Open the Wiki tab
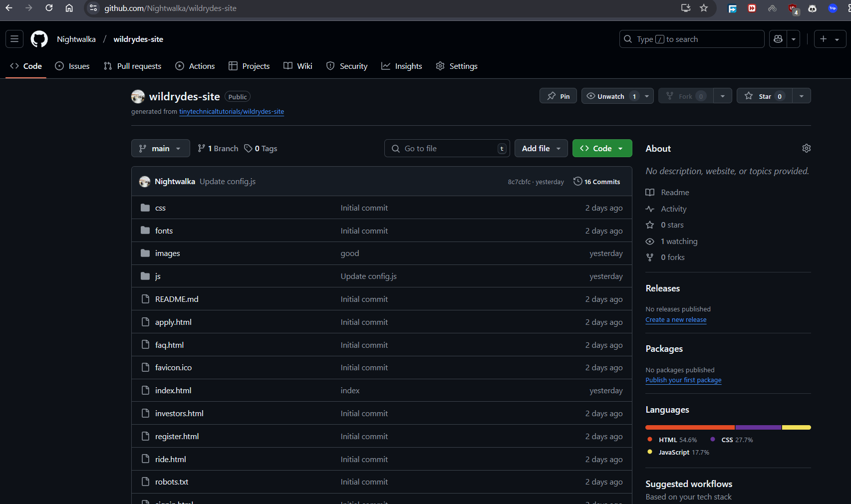This screenshot has height=504, width=851. tap(298, 66)
